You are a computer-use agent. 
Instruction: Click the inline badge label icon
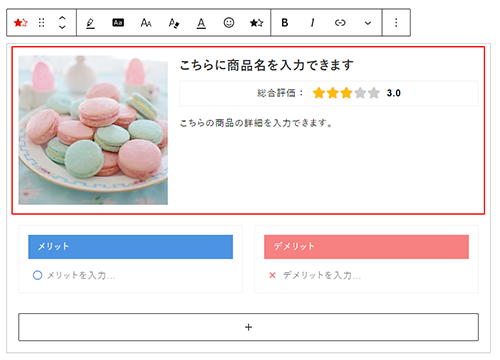pyautogui.click(x=118, y=23)
